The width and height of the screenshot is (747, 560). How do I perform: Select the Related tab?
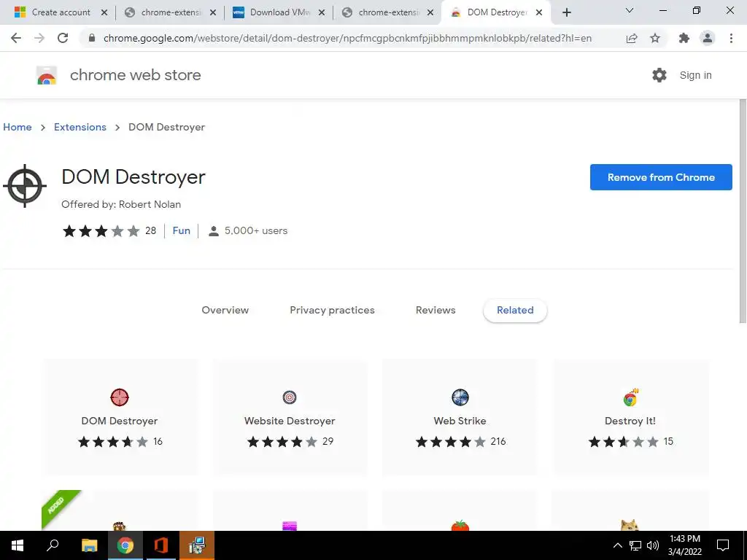pyautogui.click(x=515, y=311)
